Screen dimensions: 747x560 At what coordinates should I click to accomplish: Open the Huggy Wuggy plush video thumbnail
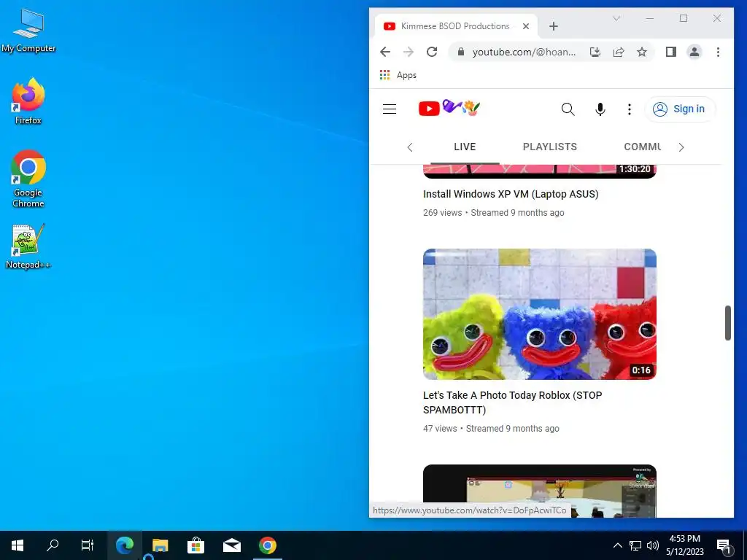539,314
